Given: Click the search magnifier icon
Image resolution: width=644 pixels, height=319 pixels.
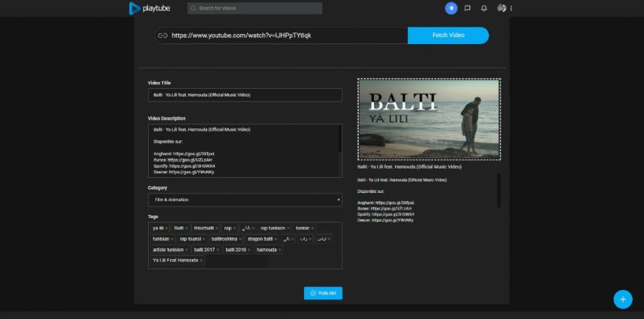Looking at the screenshot, I should pos(193,8).
